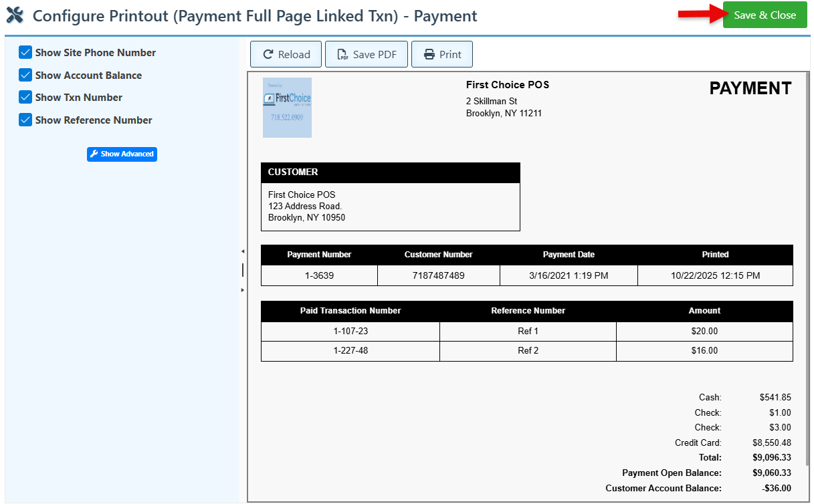Click the First Choice logo image

pyautogui.click(x=287, y=108)
